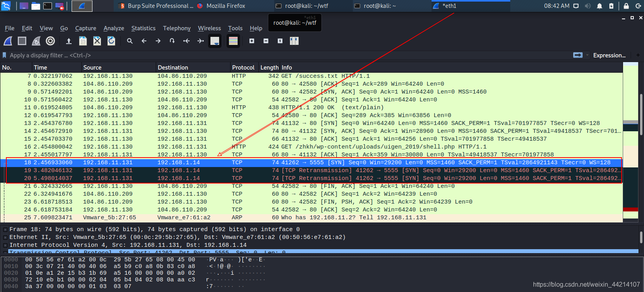Click the display filter bookmark icon
Image resolution: width=644 pixels, height=292 pixels.
point(4,55)
